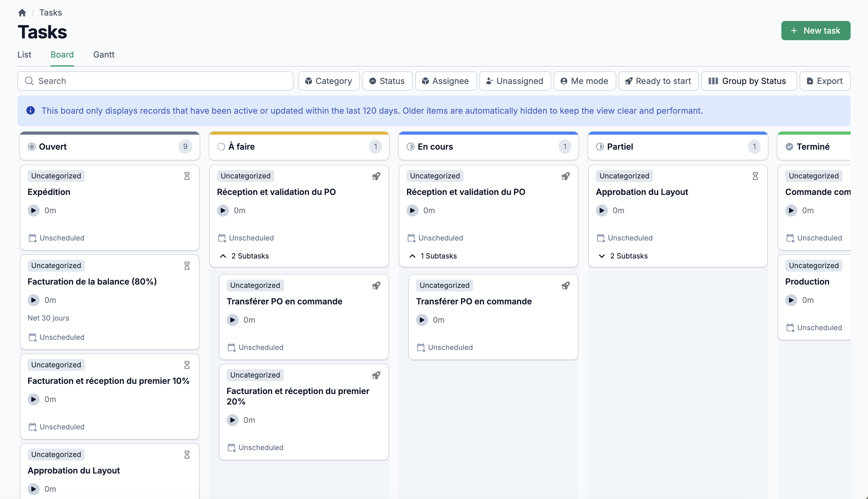Screen dimensions: 868x499
Task: Create a New task
Action: click(816, 31)
